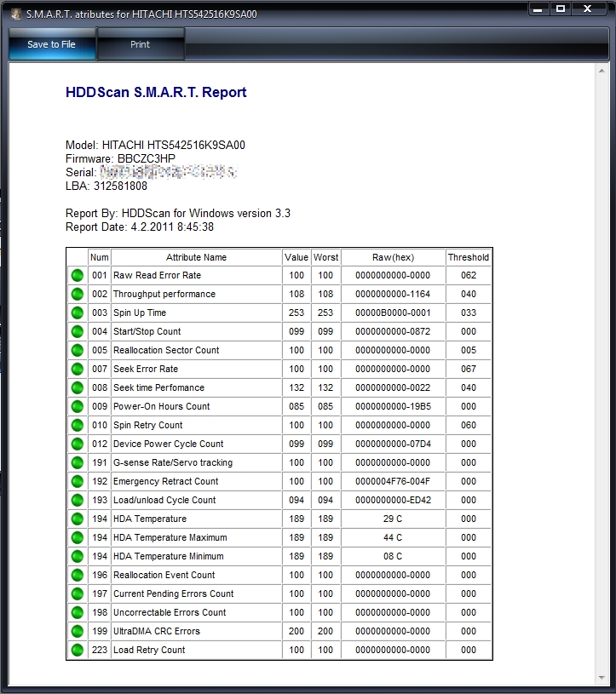Image resolution: width=616 pixels, height=694 pixels.
Task: Click the Save to File button
Action: point(51,44)
